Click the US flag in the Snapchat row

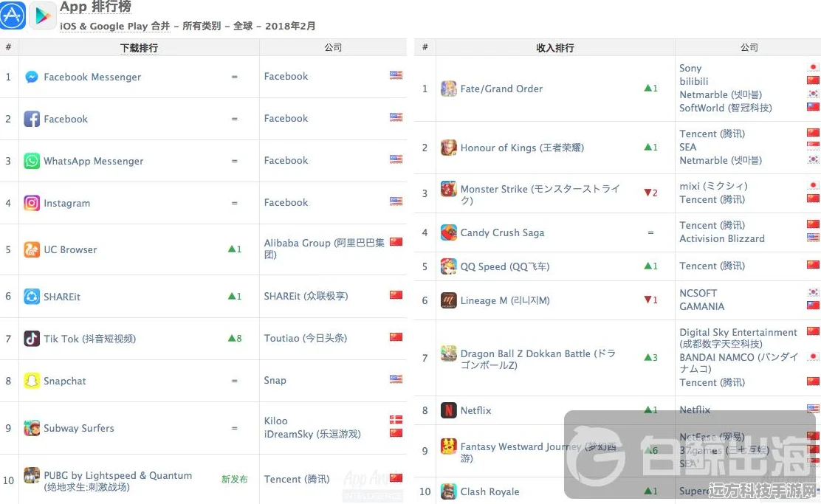tap(396, 379)
